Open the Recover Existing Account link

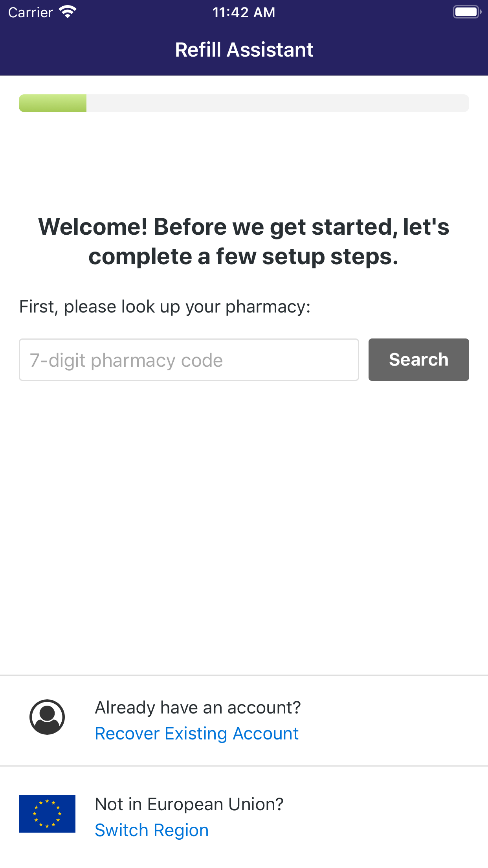196,734
